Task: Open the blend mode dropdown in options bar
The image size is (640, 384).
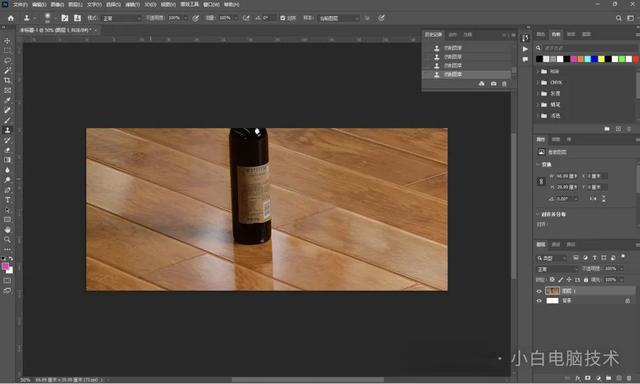Action: 121,18
